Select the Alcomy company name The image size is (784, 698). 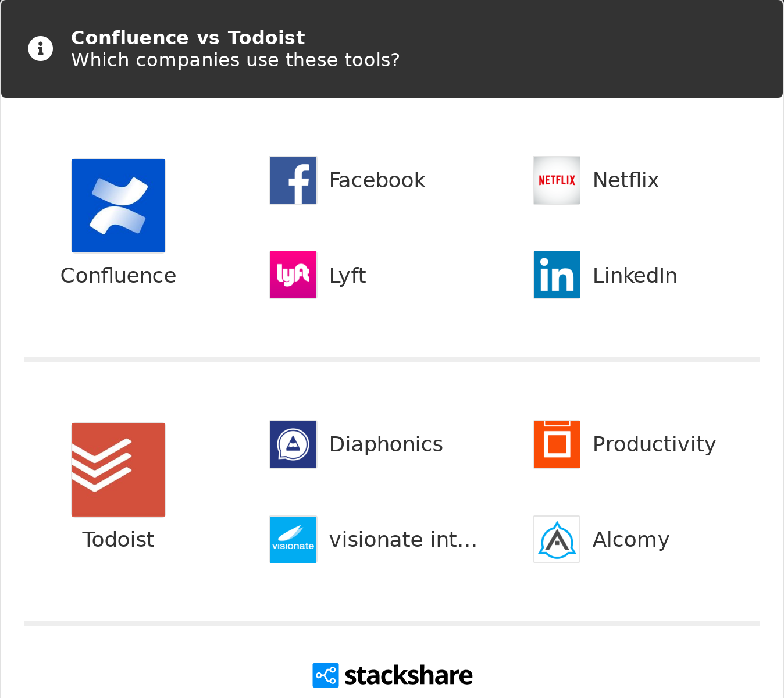631,540
